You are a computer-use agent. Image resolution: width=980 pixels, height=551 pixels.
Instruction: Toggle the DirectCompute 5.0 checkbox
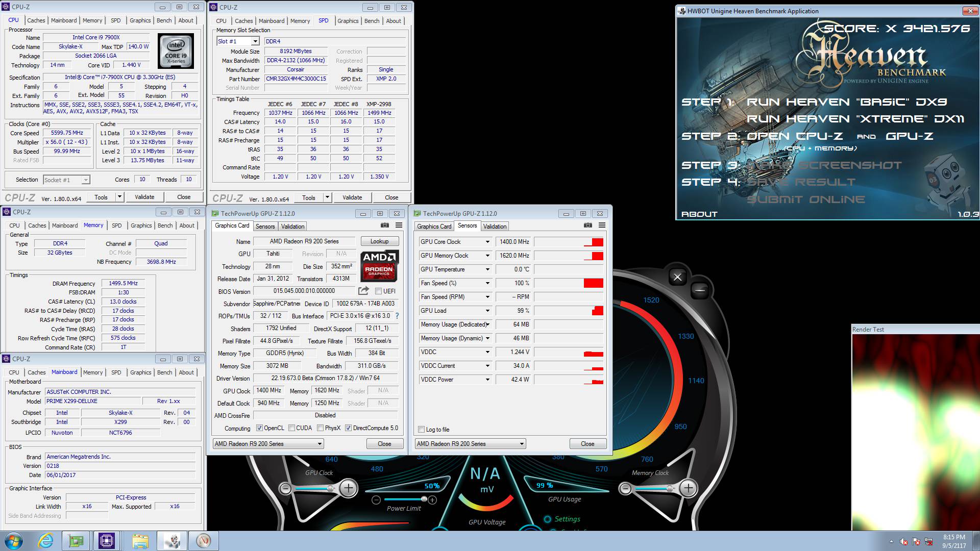pos(348,428)
